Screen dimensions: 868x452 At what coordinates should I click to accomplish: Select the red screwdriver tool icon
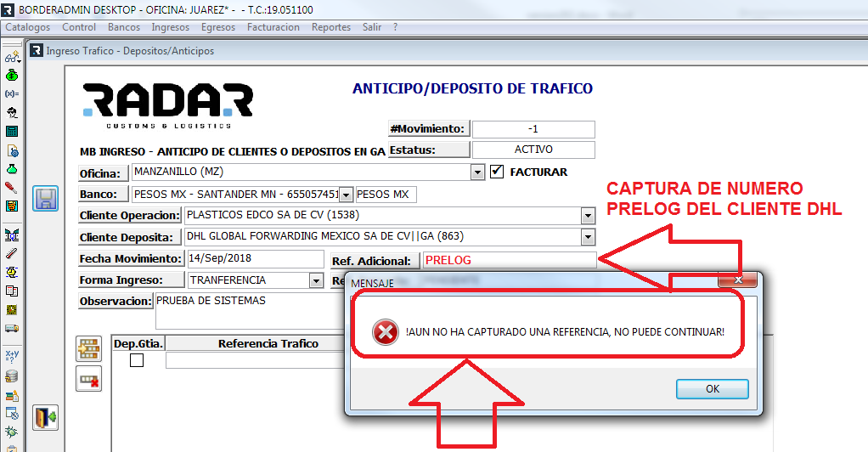12,187
